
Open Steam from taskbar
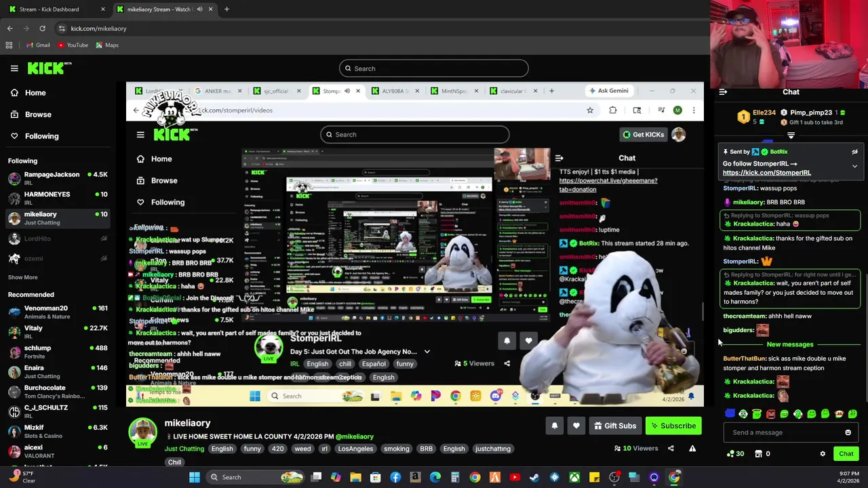[x=534, y=477]
